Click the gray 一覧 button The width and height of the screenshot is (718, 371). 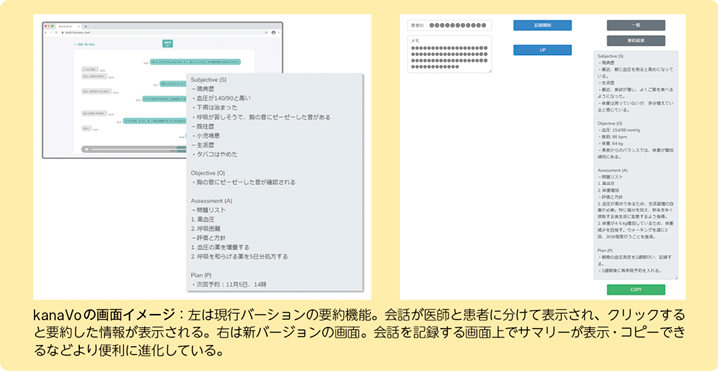[636, 25]
